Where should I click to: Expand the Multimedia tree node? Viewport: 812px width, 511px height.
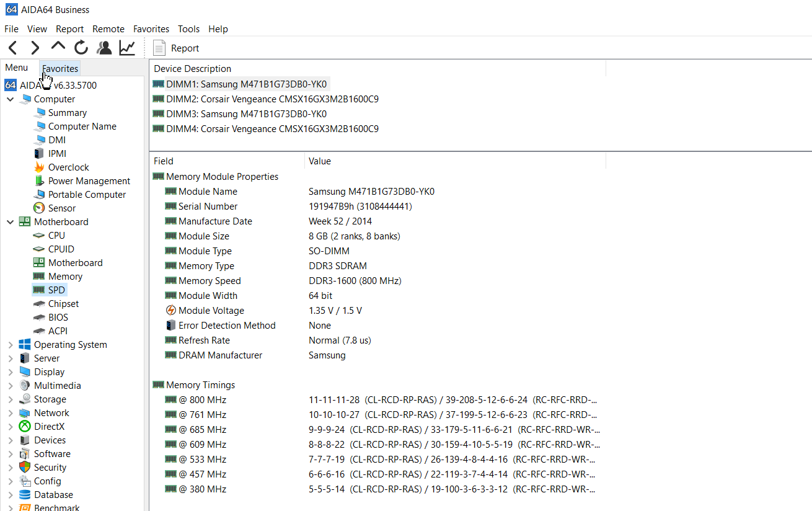click(x=11, y=385)
